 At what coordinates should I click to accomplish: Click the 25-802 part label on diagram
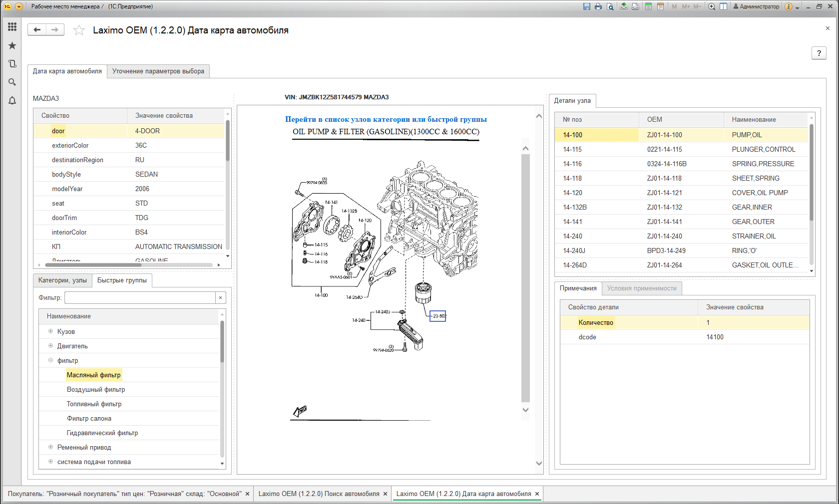(438, 316)
